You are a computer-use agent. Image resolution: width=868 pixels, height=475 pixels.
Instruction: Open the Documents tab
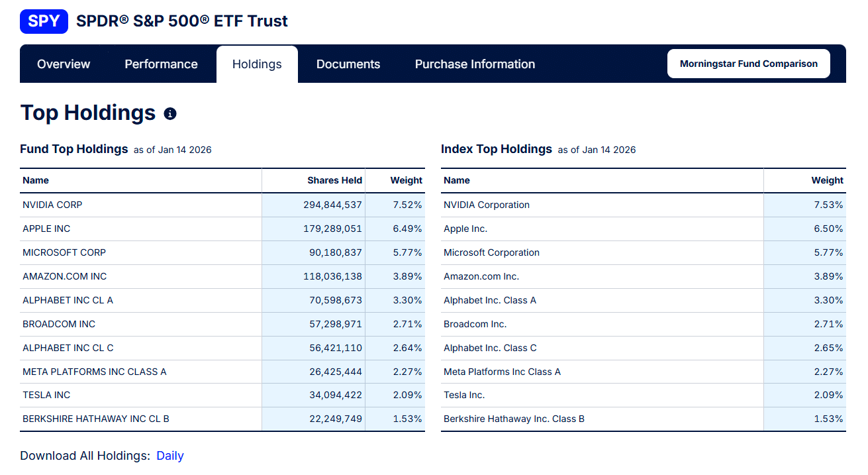pos(348,64)
